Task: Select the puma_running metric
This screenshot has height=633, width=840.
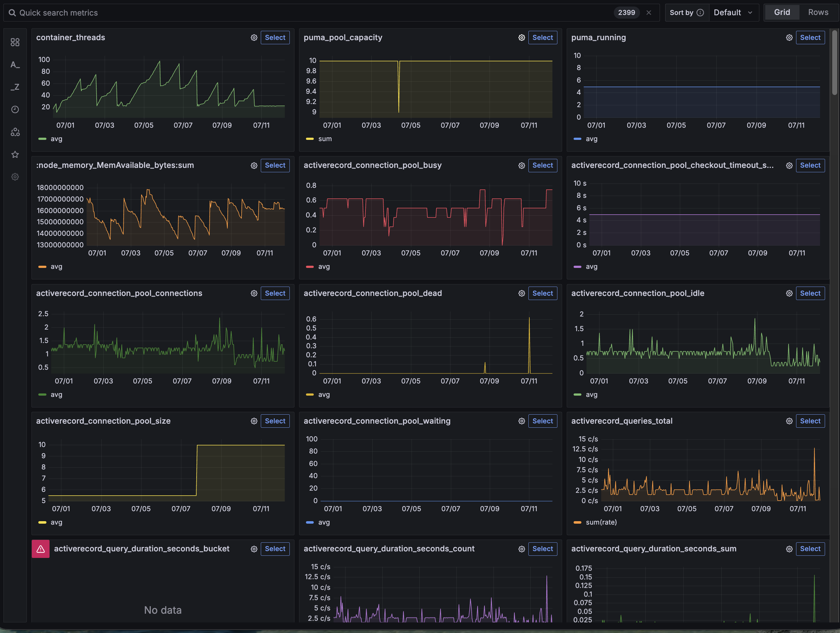Action: (x=810, y=38)
